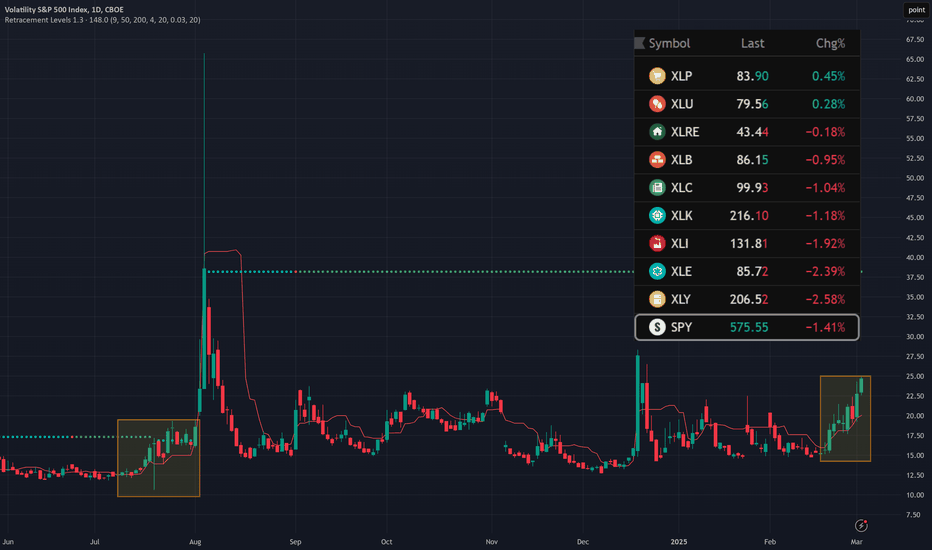
Task: Click the XLY consumer discretionary icon
Action: coord(657,300)
